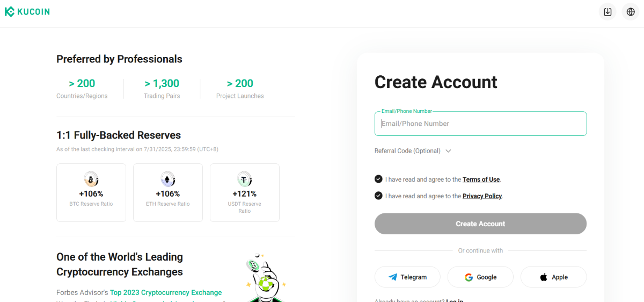Click the Ethereum reserve coin icon
This screenshot has height=302, width=644.
point(168,179)
